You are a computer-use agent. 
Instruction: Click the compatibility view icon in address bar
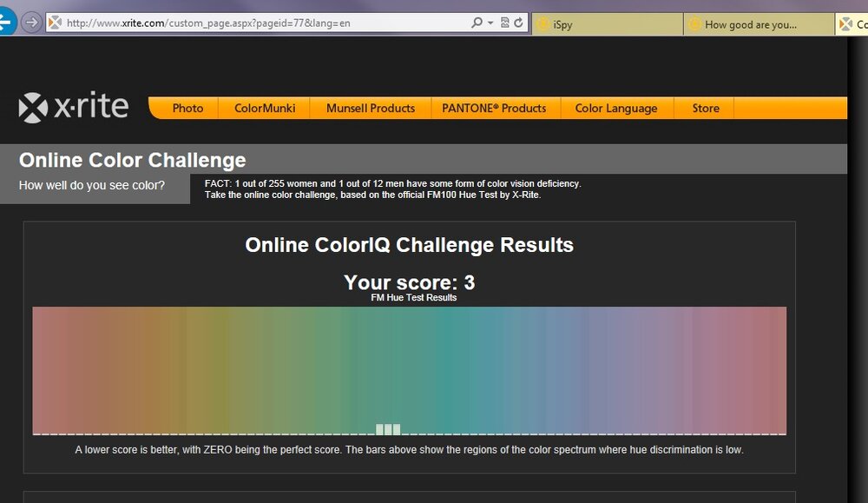click(x=505, y=23)
